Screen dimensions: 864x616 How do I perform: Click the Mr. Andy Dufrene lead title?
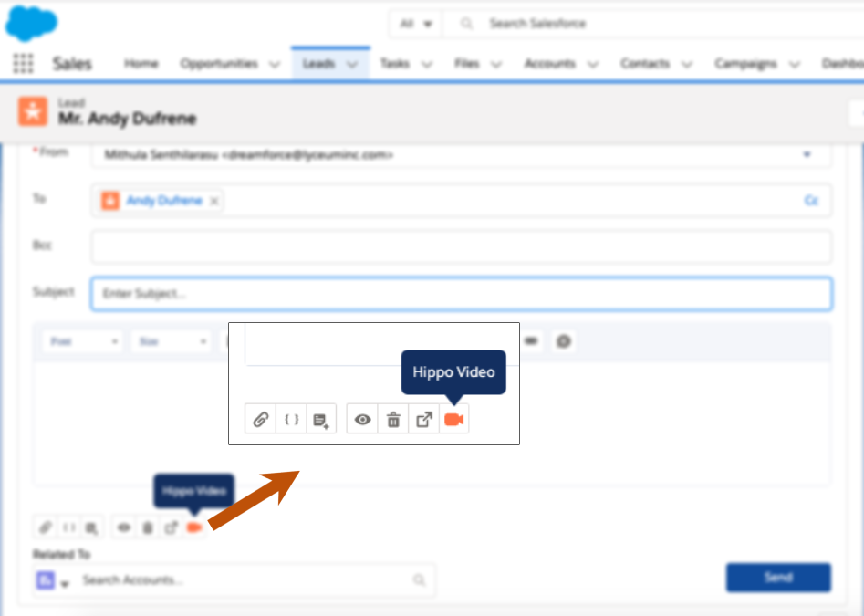[128, 118]
